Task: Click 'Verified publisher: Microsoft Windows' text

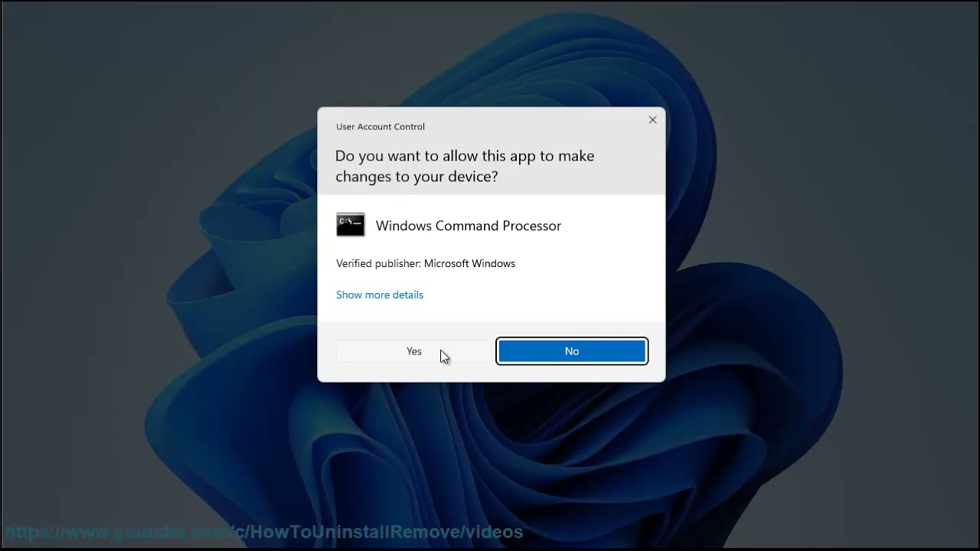Action: pyautogui.click(x=426, y=263)
